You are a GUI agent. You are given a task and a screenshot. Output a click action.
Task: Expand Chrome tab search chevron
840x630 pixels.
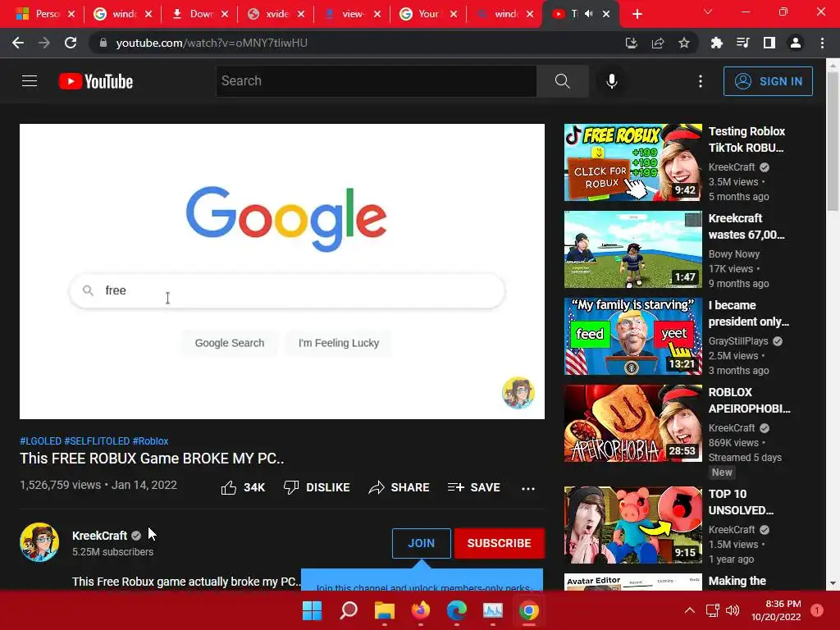pos(708,11)
